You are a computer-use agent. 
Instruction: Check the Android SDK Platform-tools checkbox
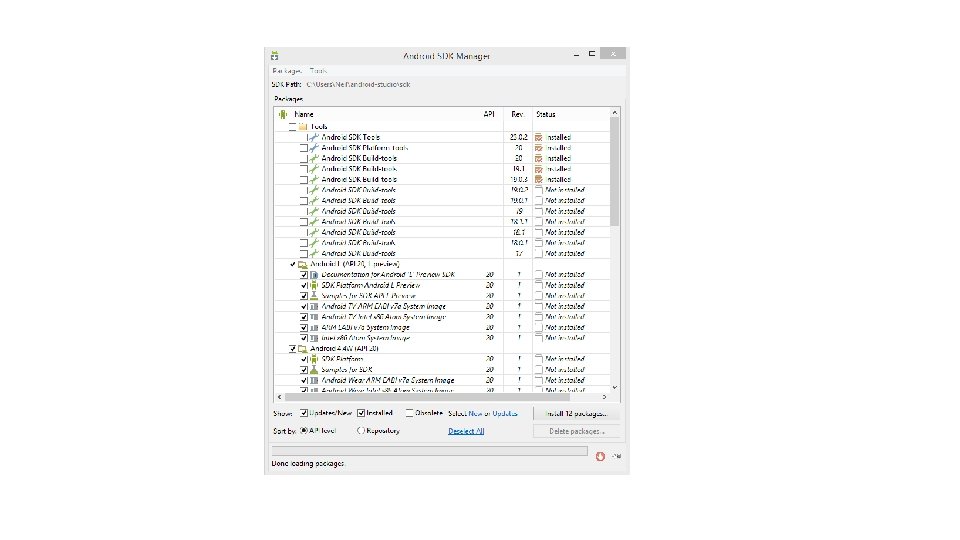click(304, 148)
